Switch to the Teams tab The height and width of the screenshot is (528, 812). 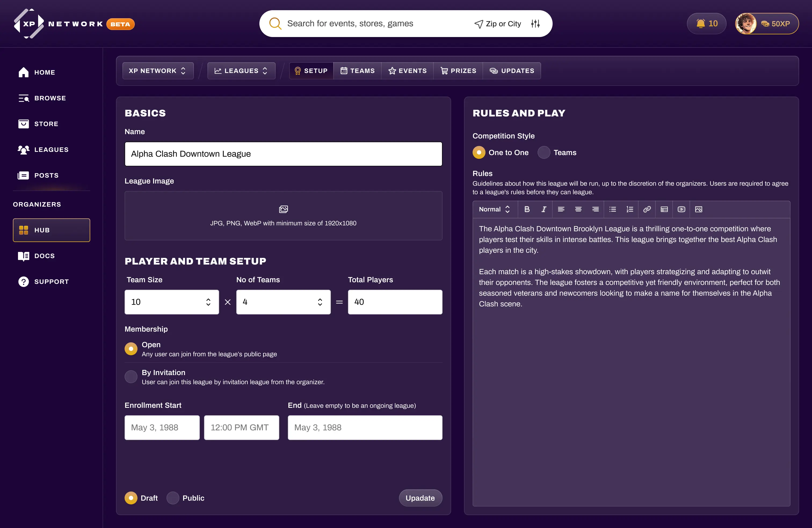point(357,71)
